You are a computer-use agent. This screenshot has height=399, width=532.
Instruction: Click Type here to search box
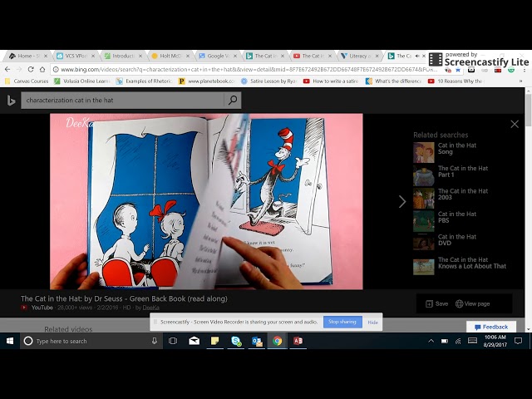tap(90, 341)
